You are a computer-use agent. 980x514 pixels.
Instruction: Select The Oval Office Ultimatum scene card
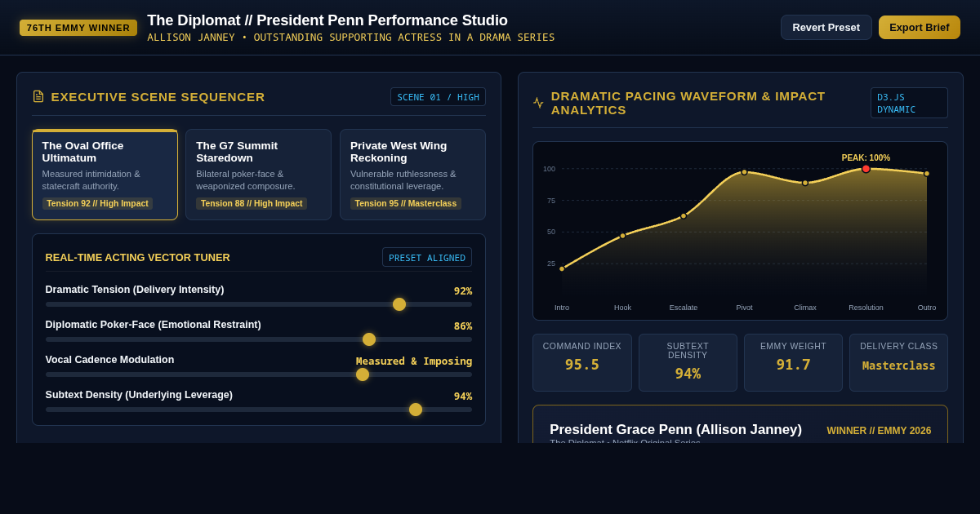pos(105,175)
